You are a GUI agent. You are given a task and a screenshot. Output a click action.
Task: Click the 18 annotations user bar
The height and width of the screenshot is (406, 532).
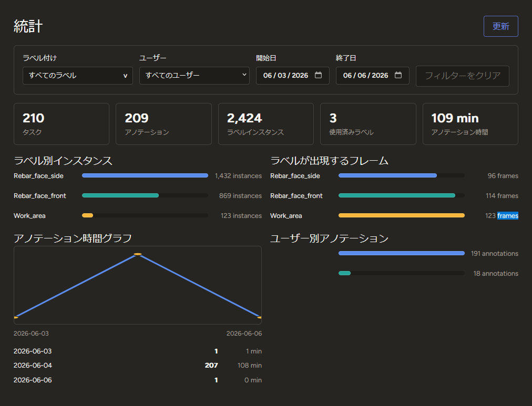pyautogui.click(x=345, y=273)
